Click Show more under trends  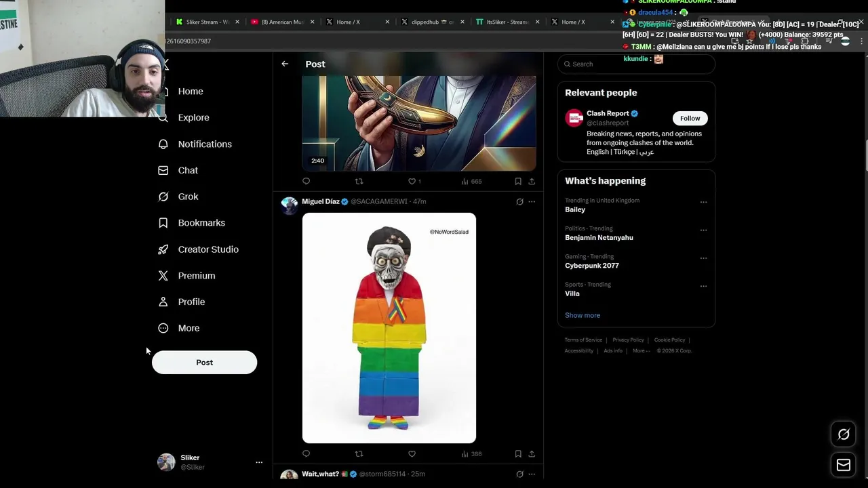[583, 315]
